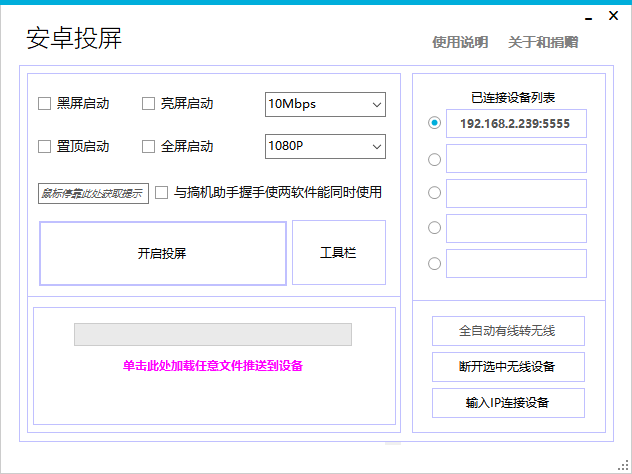
Task: Enable the 黑屏启动 checkbox
Action: tap(44, 103)
